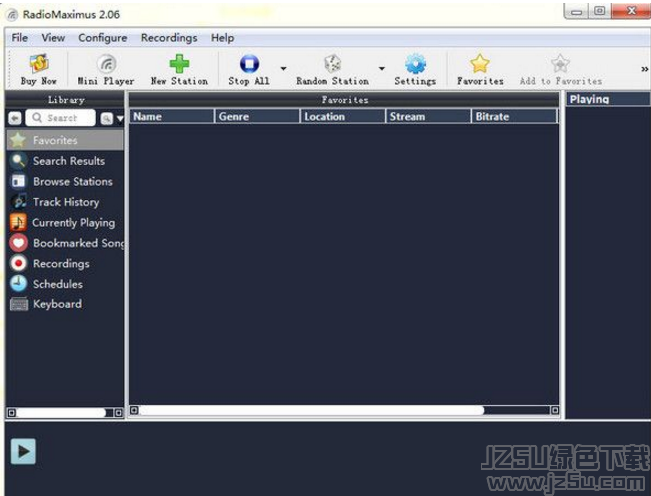Viewport: 651px width, 496px height.
Task: Click the Play button at bottom
Action: (x=23, y=451)
